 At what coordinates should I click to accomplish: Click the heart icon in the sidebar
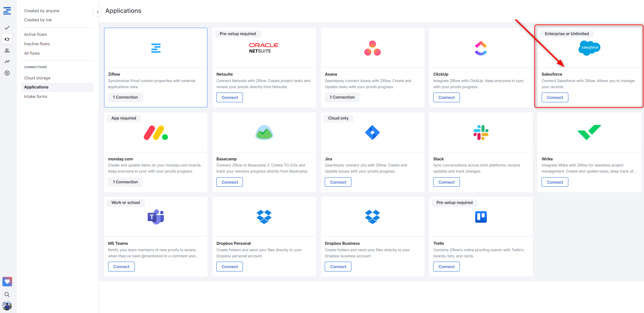point(7,281)
